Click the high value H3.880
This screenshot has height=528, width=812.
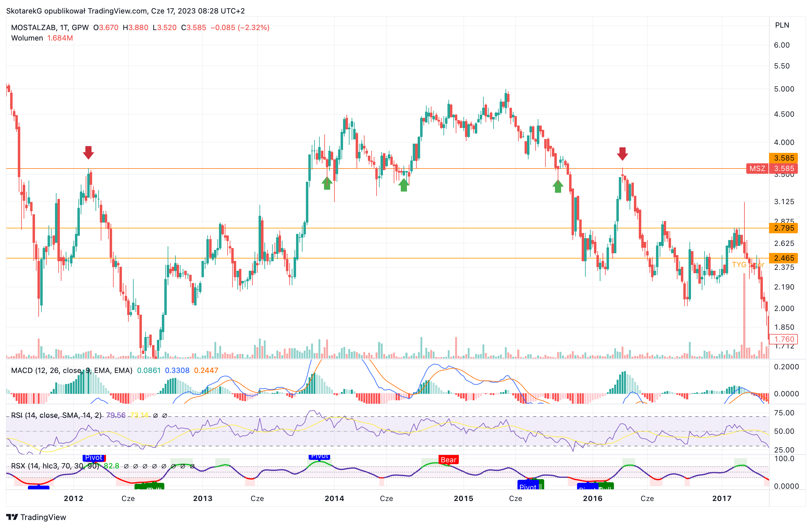pyautogui.click(x=135, y=28)
